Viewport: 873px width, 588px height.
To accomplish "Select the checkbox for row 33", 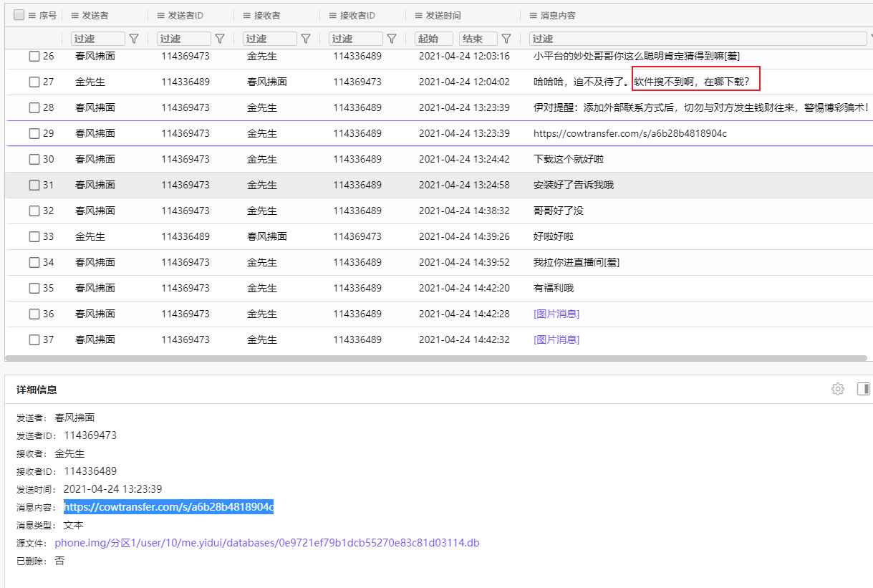I will (34, 236).
